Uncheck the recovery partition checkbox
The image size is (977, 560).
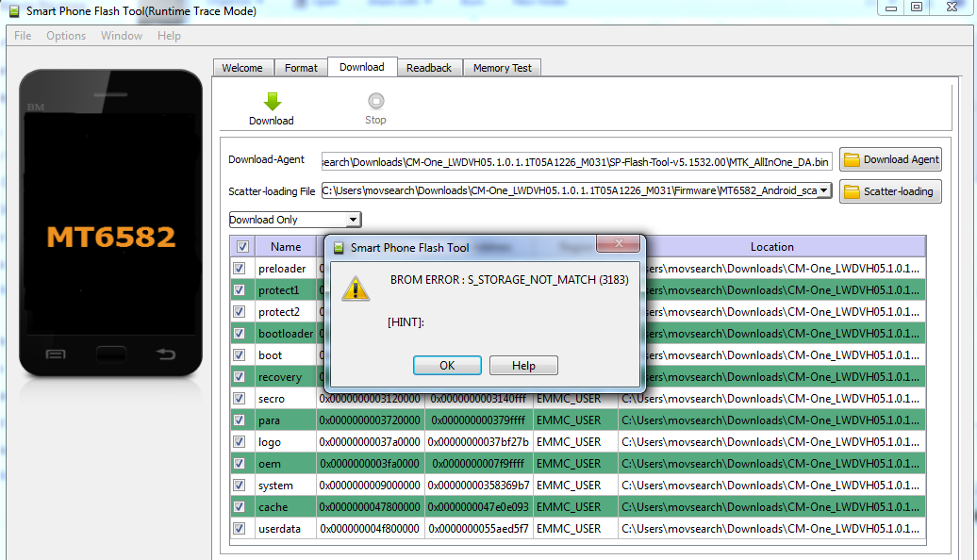(x=239, y=377)
